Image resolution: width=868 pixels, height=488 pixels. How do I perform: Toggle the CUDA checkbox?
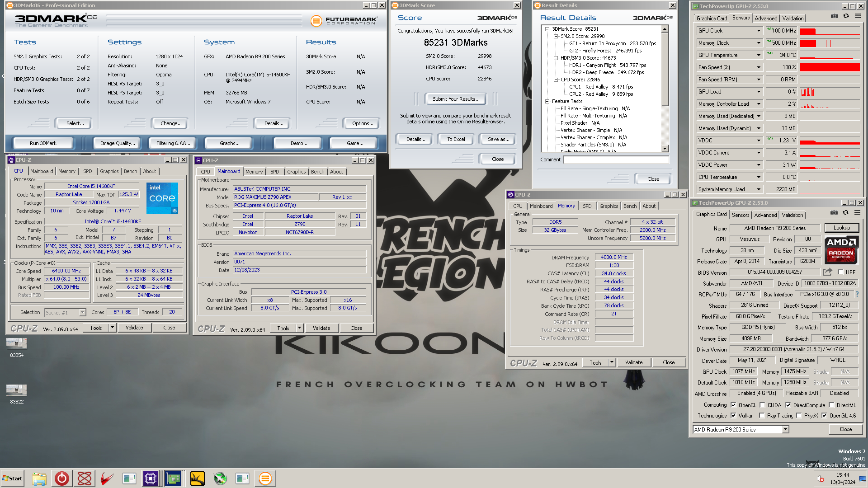pos(762,405)
